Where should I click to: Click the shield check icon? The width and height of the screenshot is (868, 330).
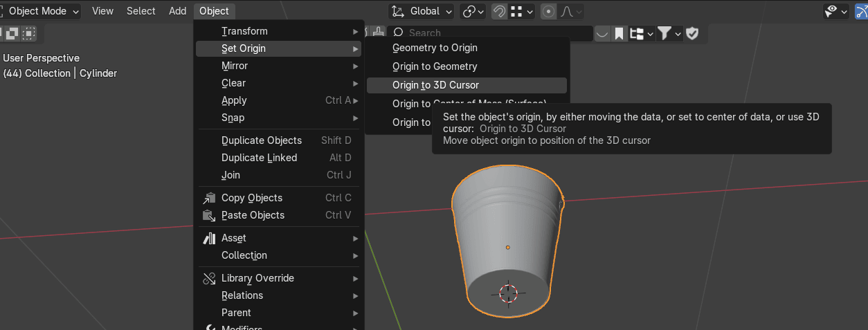click(x=692, y=33)
